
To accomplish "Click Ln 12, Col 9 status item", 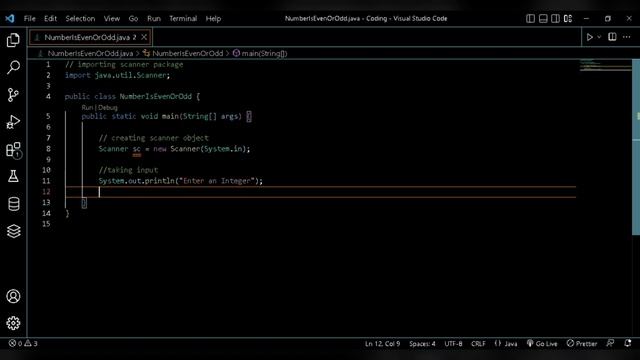I will [x=382, y=344].
